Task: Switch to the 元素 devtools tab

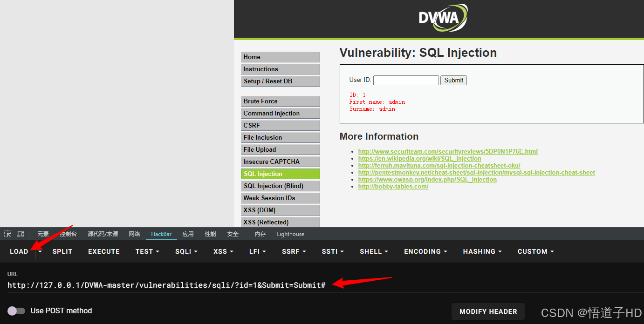Action: (43, 234)
